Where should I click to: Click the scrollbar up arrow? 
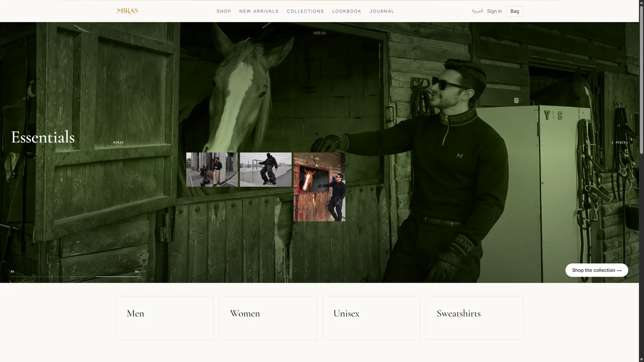click(642, 2)
